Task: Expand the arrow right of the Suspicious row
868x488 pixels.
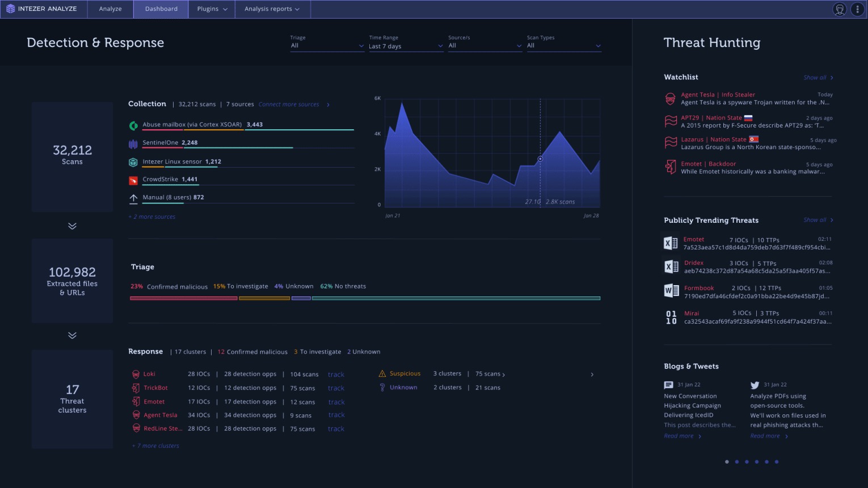Action: click(x=592, y=375)
